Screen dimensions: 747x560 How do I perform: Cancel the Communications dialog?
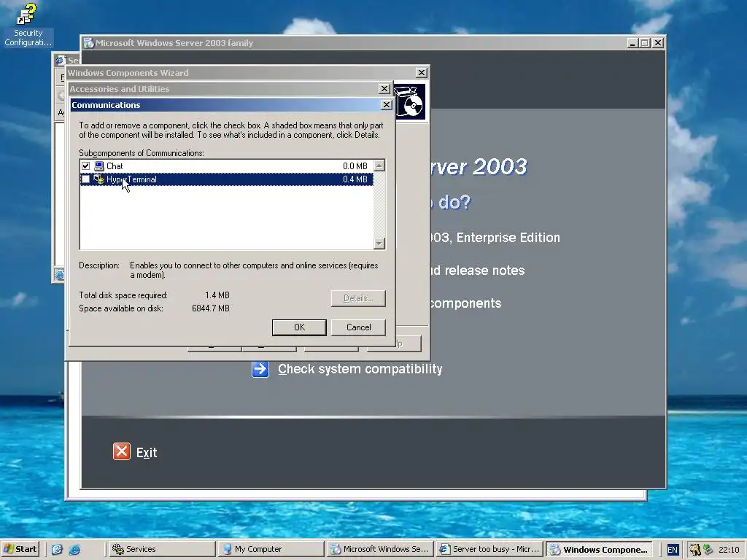[358, 327]
